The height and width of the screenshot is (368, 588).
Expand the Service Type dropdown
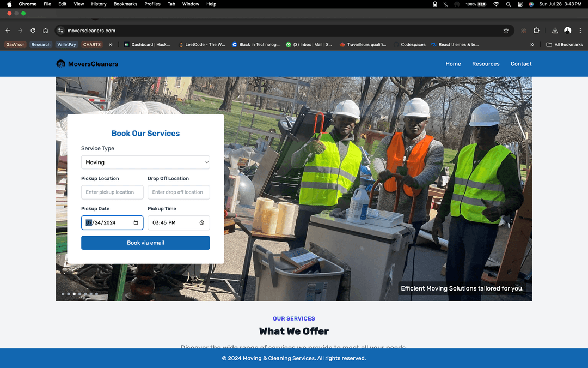(x=145, y=162)
